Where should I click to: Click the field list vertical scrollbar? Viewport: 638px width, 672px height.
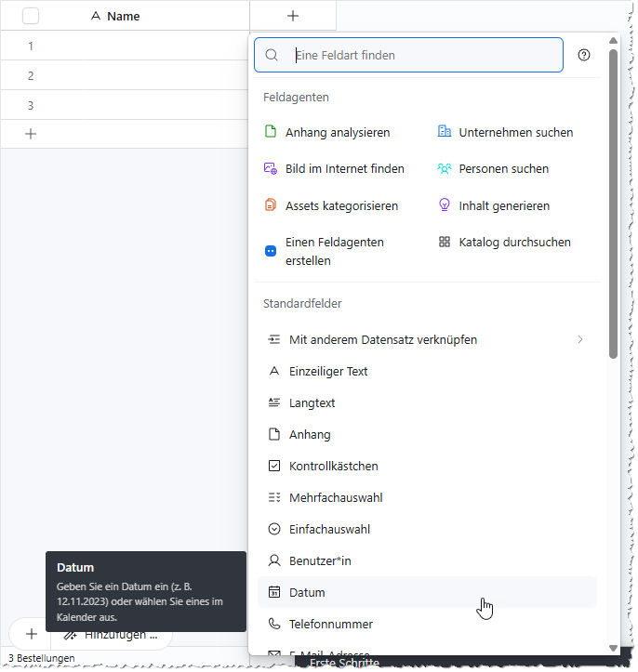tap(613, 204)
